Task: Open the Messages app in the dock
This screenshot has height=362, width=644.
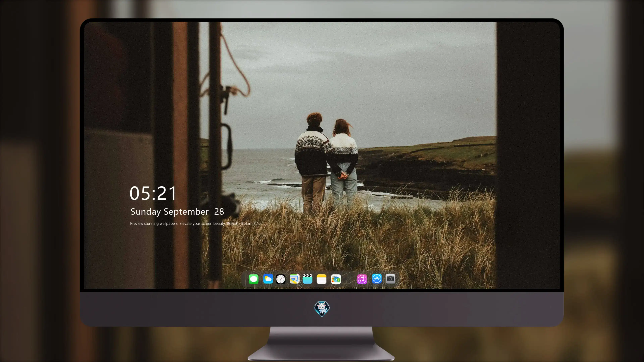Action: pos(254,279)
